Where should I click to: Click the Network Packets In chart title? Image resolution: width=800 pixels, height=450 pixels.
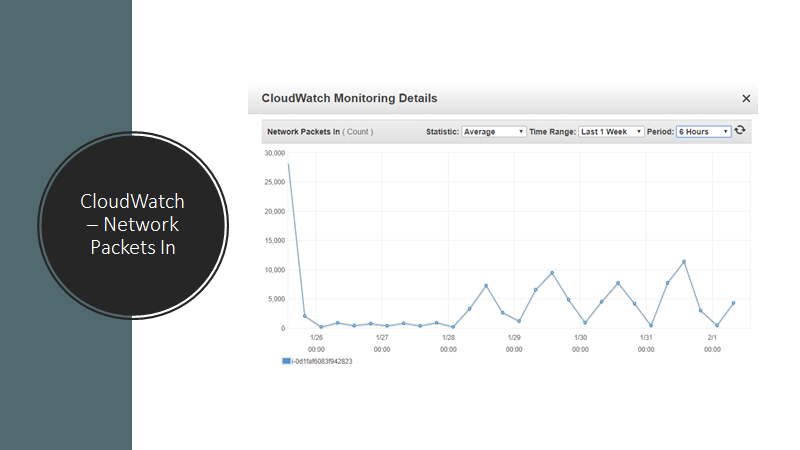click(x=303, y=132)
